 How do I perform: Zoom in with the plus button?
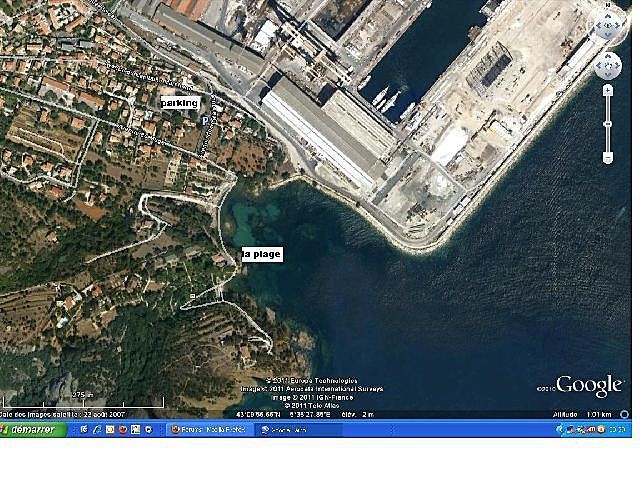point(608,90)
